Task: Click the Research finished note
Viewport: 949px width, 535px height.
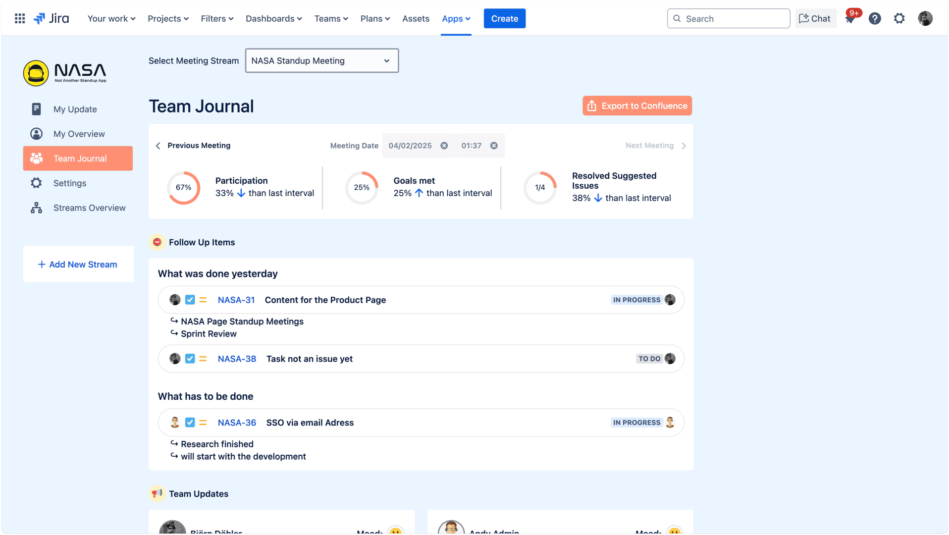Action: click(217, 444)
